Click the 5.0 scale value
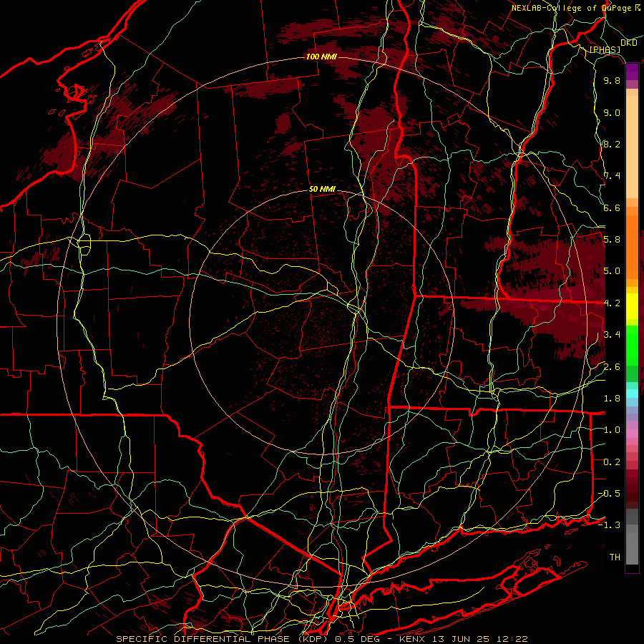The width and height of the screenshot is (644, 644). [612, 271]
